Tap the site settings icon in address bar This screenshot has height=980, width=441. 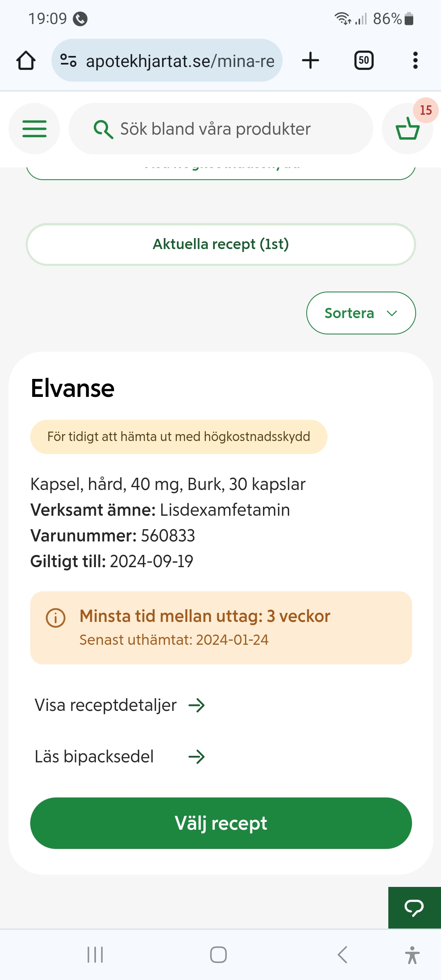68,60
